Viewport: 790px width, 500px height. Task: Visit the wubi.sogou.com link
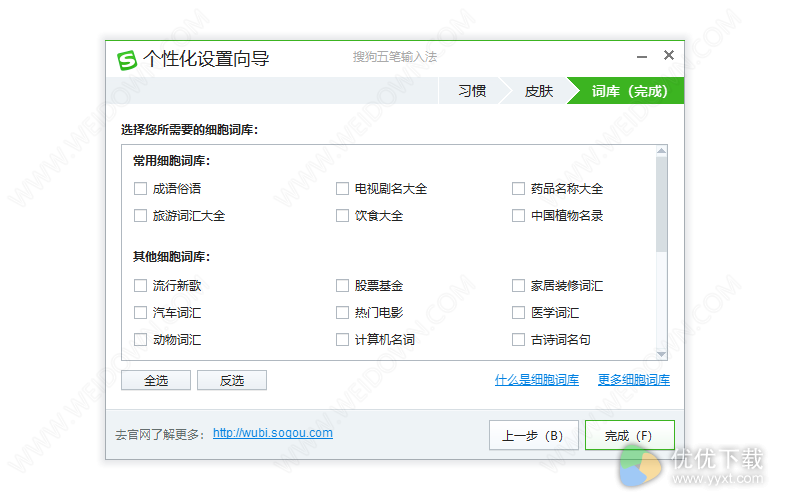click(x=273, y=433)
